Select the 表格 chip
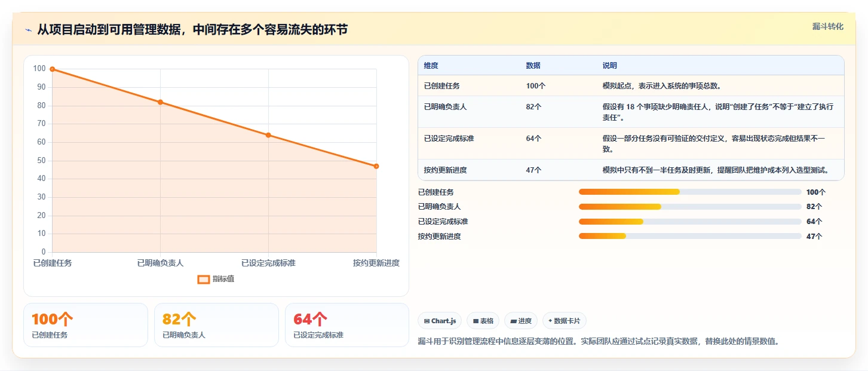The image size is (868, 371). tap(483, 321)
